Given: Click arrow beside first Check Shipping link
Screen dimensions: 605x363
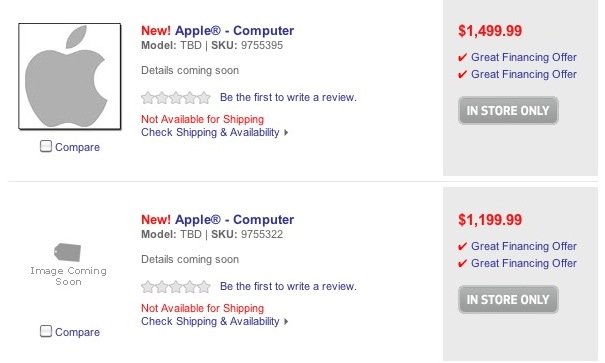Looking at the screenshot, I should click(286, 133).
